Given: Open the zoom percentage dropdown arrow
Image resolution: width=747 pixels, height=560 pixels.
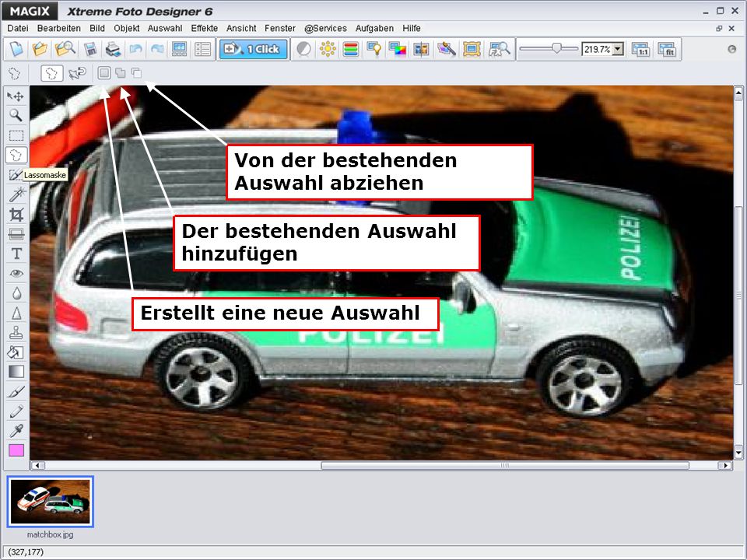Looking at the screenshot, I should (618, 49).
